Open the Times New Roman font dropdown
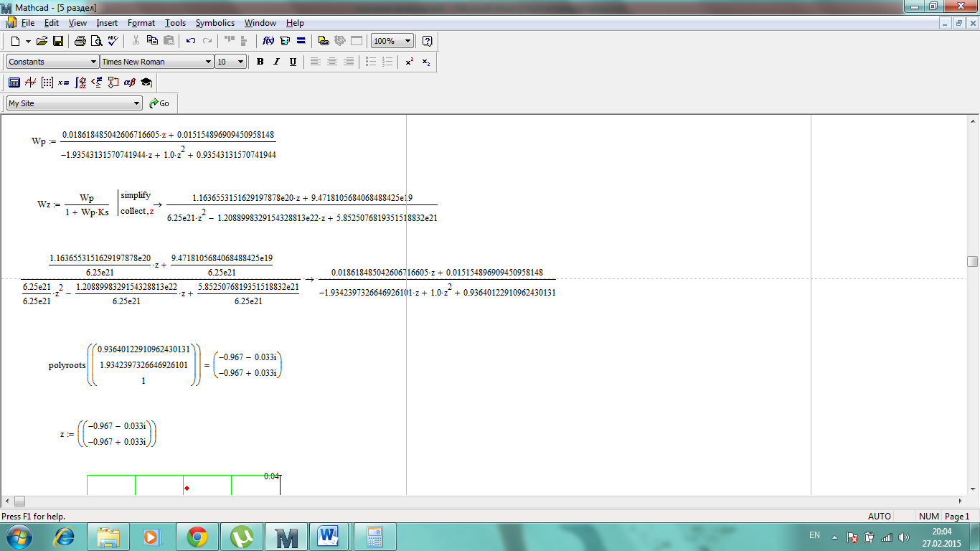The image size is (980, 551). pyautogui.click(x=209, y=62)
